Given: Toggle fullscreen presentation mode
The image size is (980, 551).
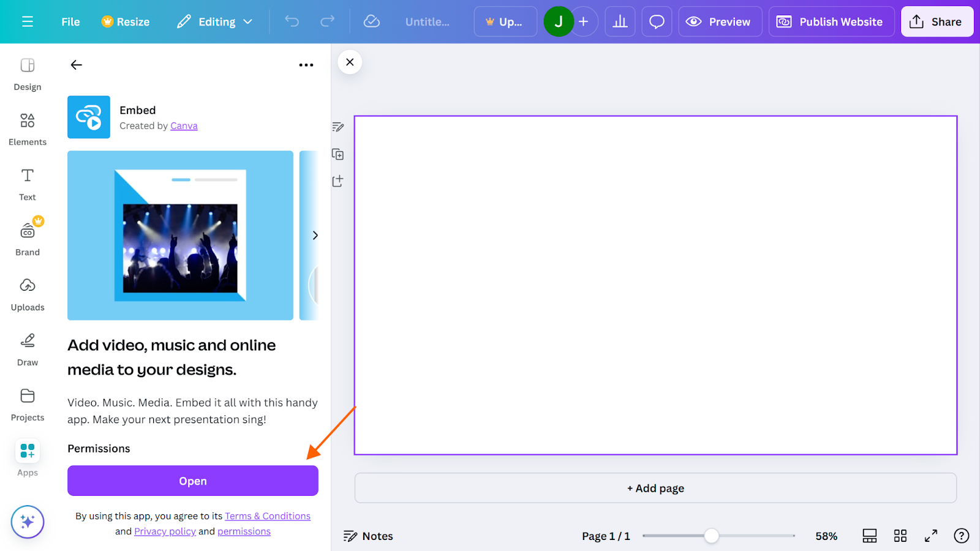Looking at the screenshot, I should pos(930,536).
